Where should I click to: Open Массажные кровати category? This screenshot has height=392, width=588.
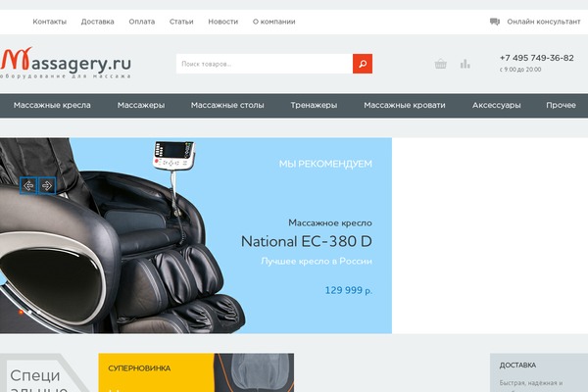pos(405,106)
